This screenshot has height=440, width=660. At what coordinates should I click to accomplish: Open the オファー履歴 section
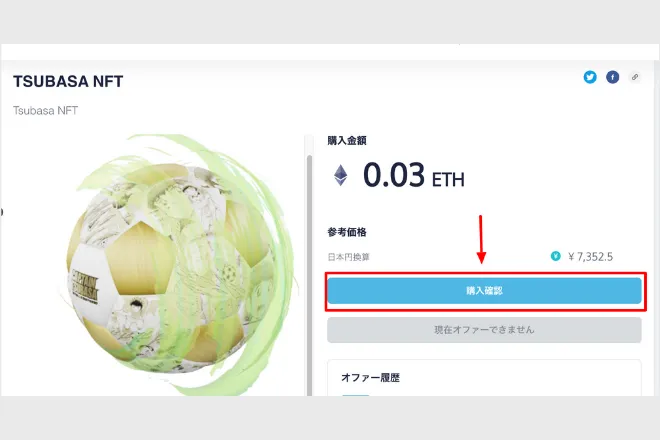point(370,378)
